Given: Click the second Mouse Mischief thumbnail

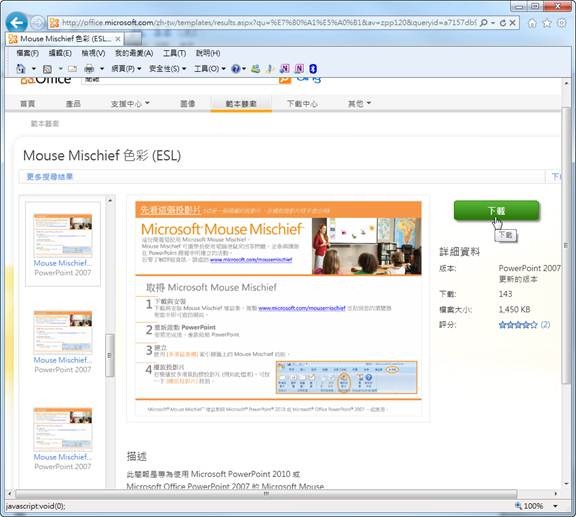Looking at the screenshot, I should [x=63, y=332].
